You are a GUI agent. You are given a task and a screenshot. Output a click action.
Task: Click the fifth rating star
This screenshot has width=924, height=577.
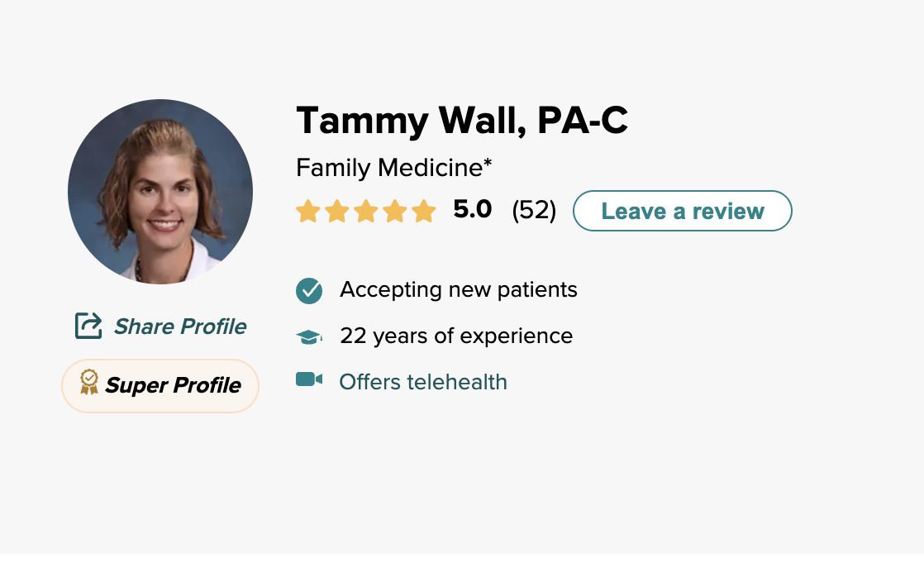pyautogui.click(x=423, y=211)
